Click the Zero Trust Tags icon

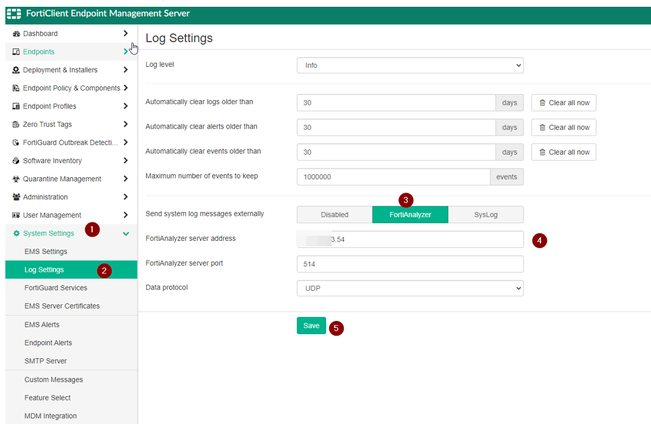click(x=16, y=124)
